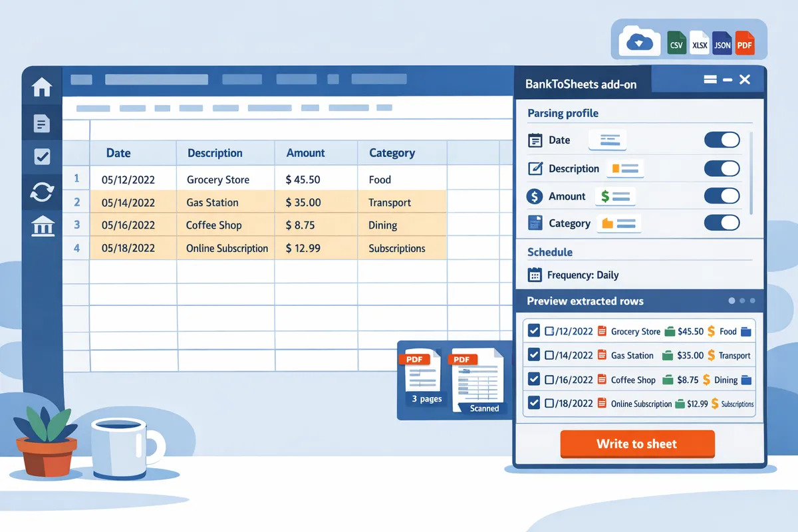This screenshot has height=532, width=798.
Task: Click the Food category cell in the sheet
Action: (402, 179)
